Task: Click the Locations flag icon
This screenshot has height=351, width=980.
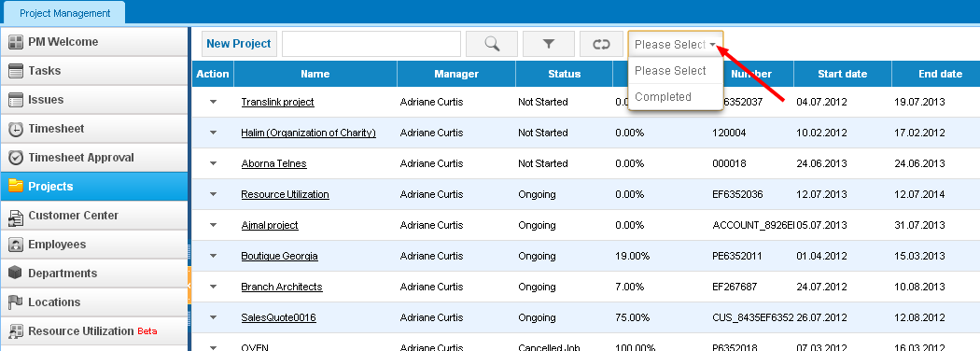Action: click(16, 302)
